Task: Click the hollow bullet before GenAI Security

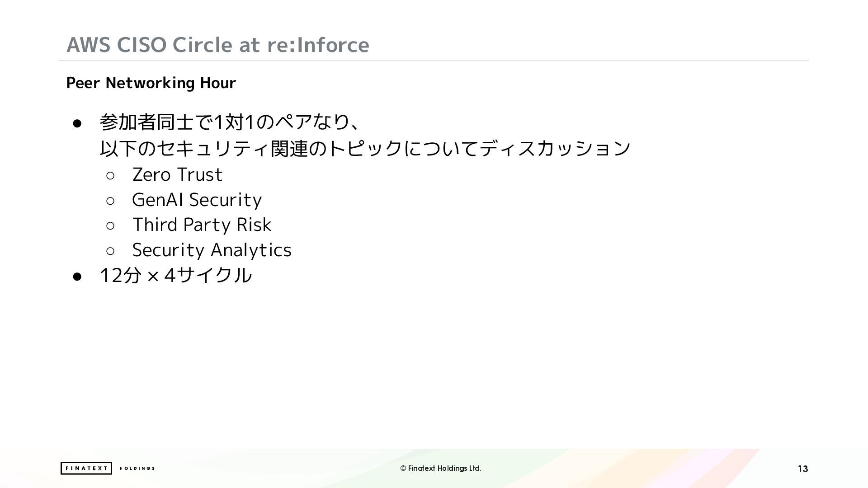Action: [110, 201]
